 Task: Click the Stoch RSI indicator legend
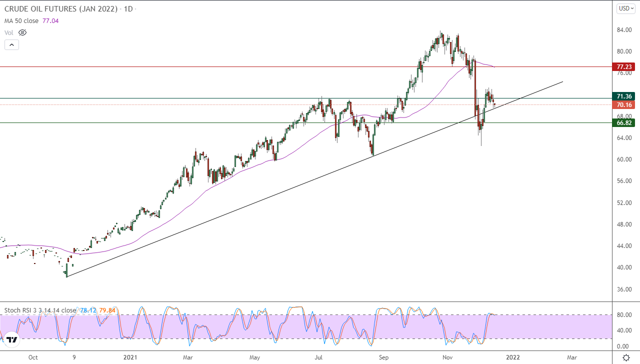tap(40, 310)
